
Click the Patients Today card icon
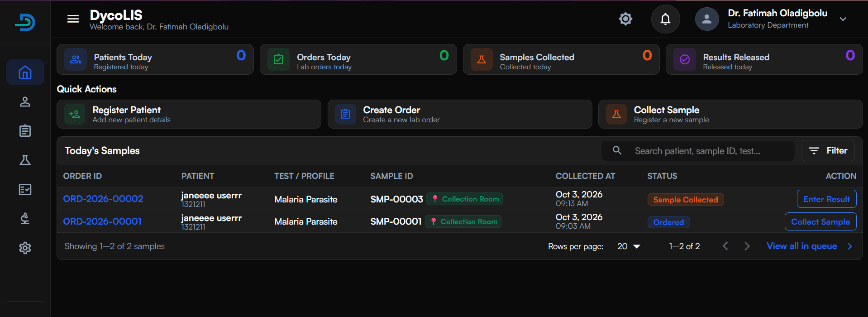76,59
